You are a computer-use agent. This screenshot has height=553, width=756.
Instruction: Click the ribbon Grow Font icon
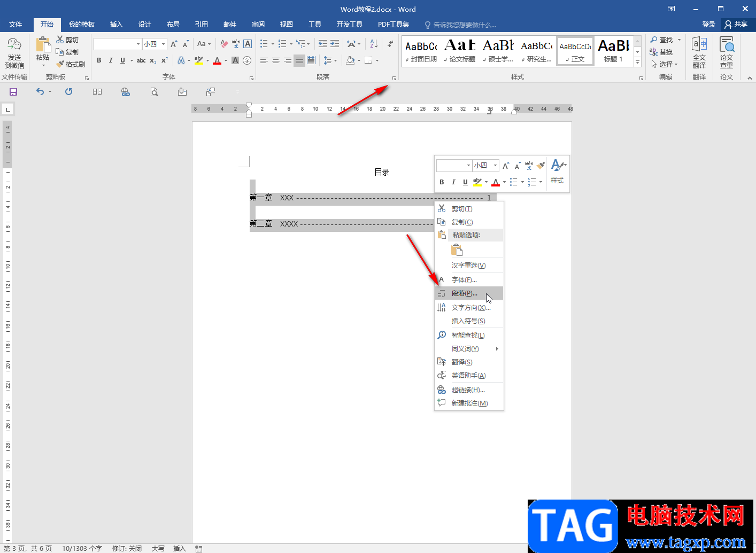[x=174, y=44]
